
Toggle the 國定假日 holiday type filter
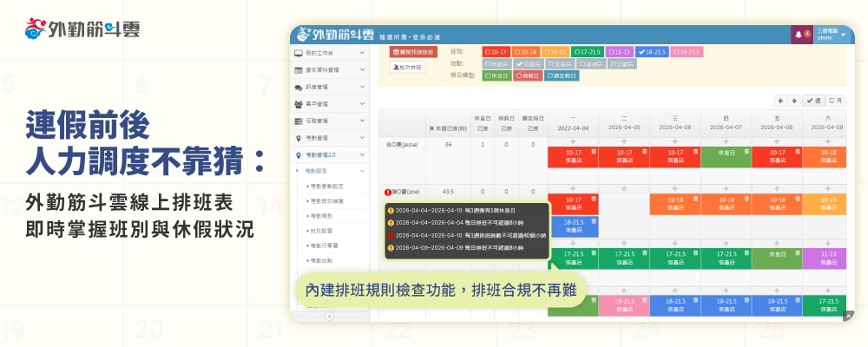pos(562,75)
